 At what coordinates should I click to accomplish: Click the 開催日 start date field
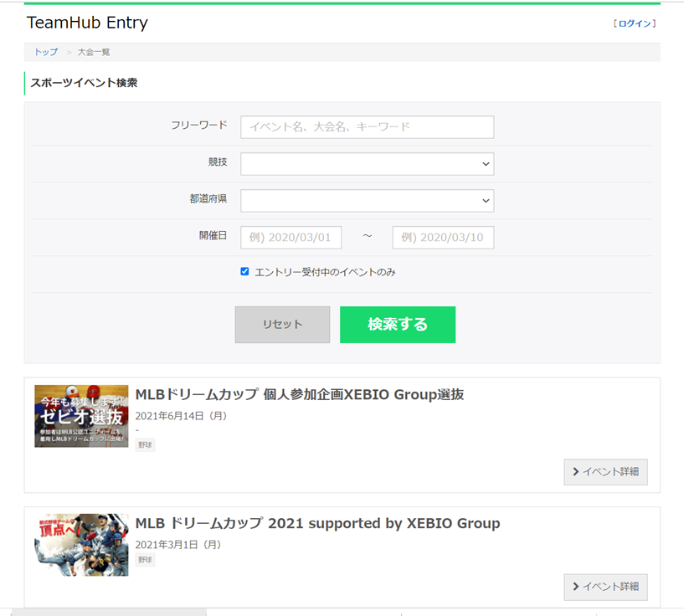click(291, 238)
